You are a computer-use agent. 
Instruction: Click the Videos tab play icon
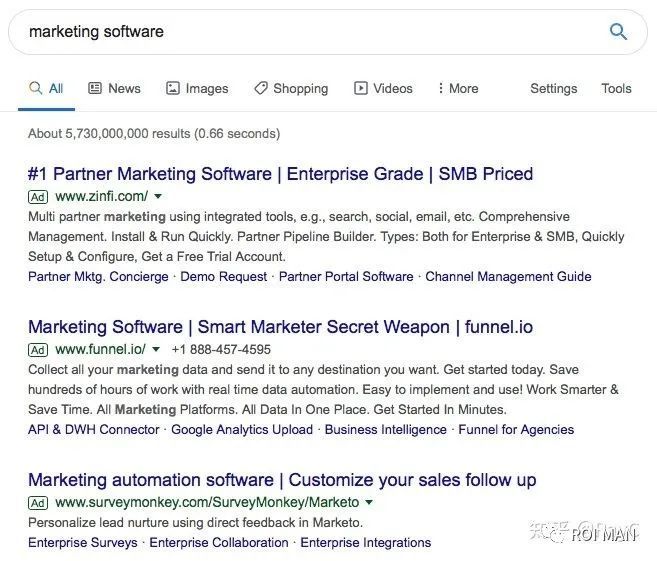[361, 88]
